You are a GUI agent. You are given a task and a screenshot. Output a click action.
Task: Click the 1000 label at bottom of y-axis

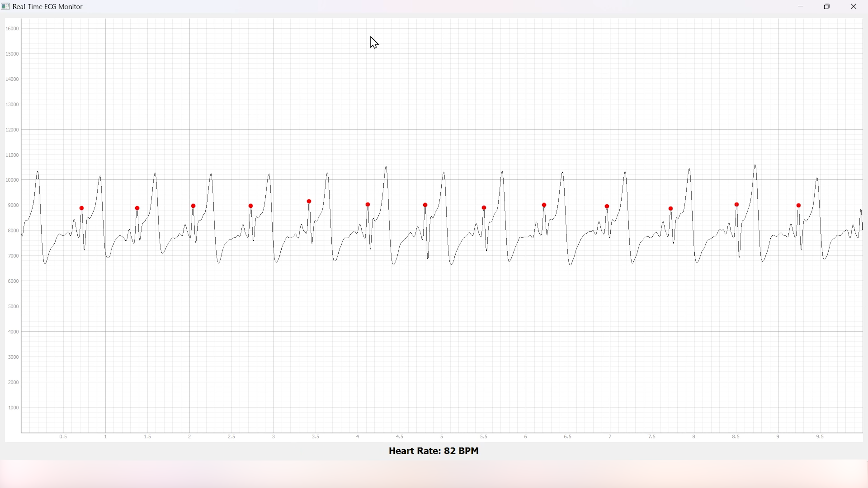click(14, 408)
